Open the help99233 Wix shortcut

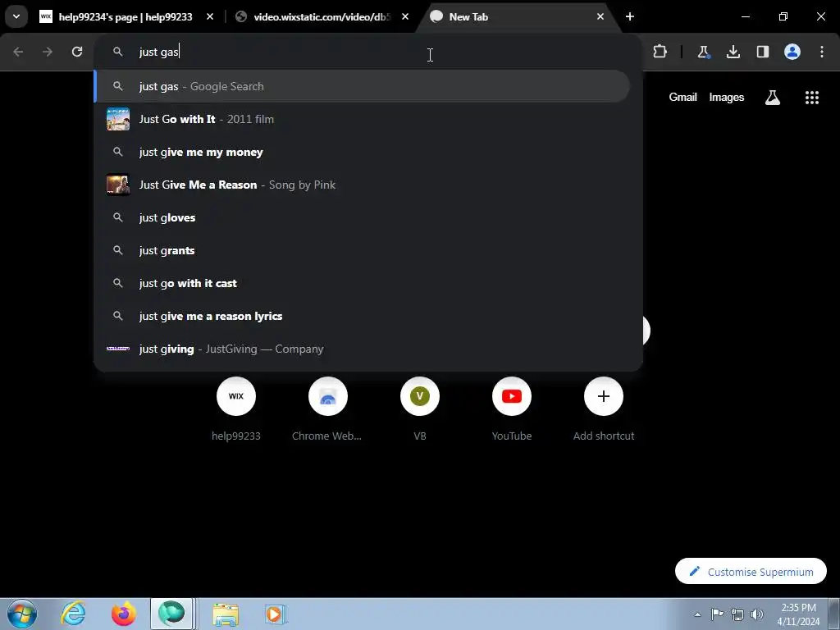(236, 409)
